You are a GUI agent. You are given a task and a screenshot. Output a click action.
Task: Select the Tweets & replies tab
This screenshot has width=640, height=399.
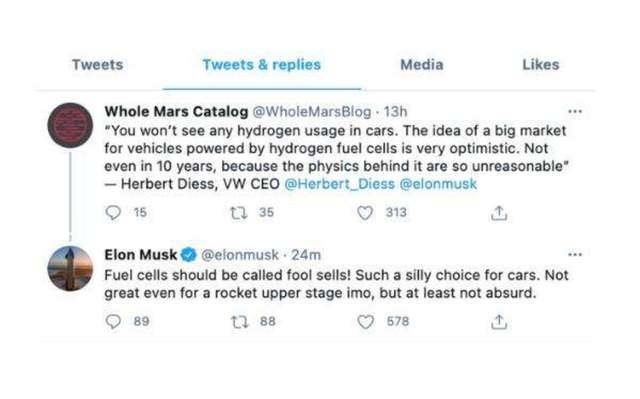pyautogui.click(x=262, y=64)
